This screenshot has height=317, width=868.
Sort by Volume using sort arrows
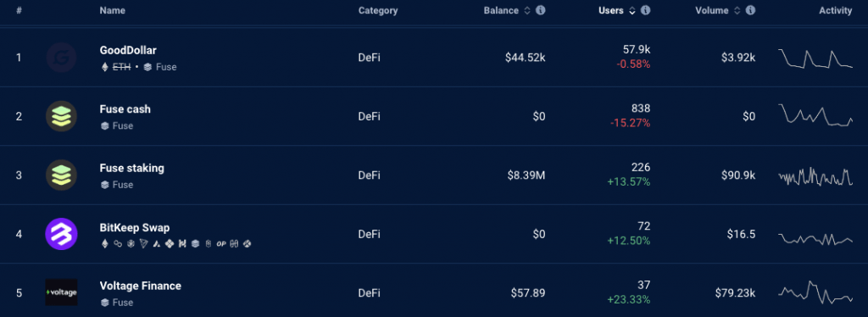pyautogui.click(x=737, y=10)
